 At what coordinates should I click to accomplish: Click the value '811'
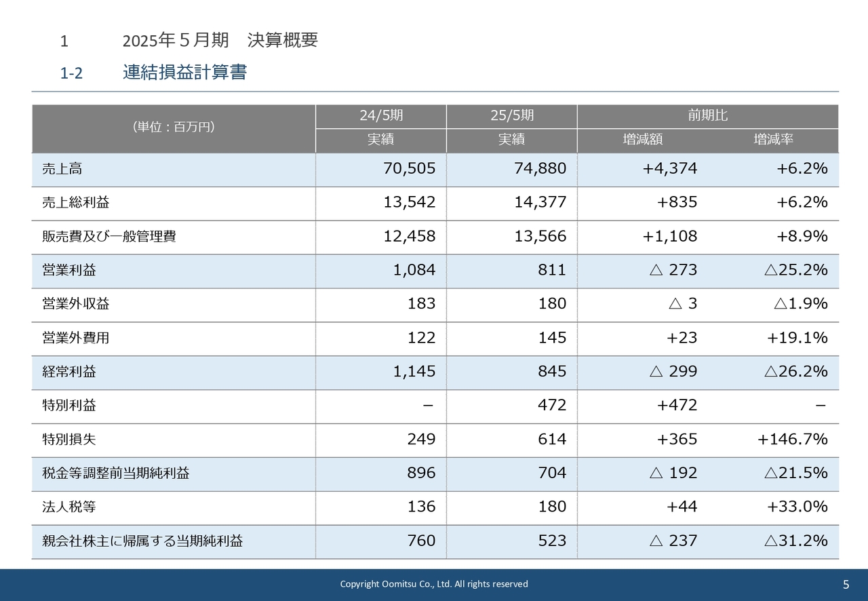[x=553, y=270]
